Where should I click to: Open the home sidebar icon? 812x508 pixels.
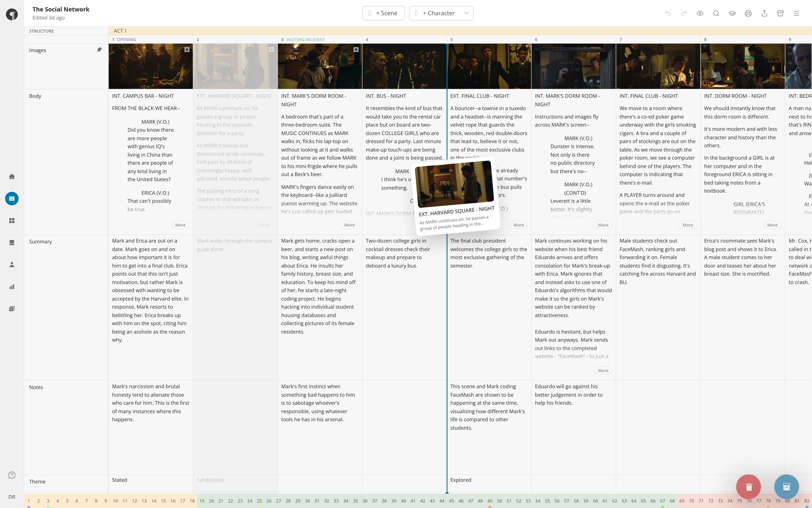click(12, 176)
